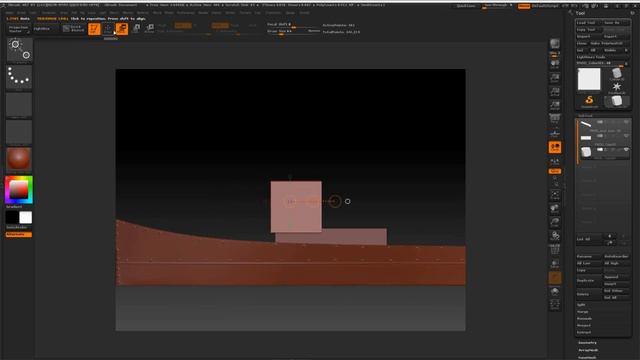Click the Scroll canvas icon
The image size is (640, 360).
tap(555, 64)
